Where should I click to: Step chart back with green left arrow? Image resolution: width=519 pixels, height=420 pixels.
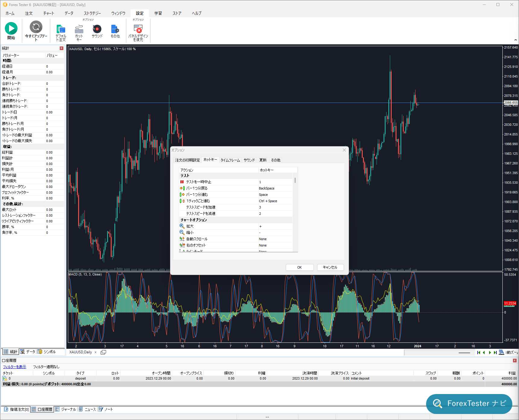tap(484, 352)
